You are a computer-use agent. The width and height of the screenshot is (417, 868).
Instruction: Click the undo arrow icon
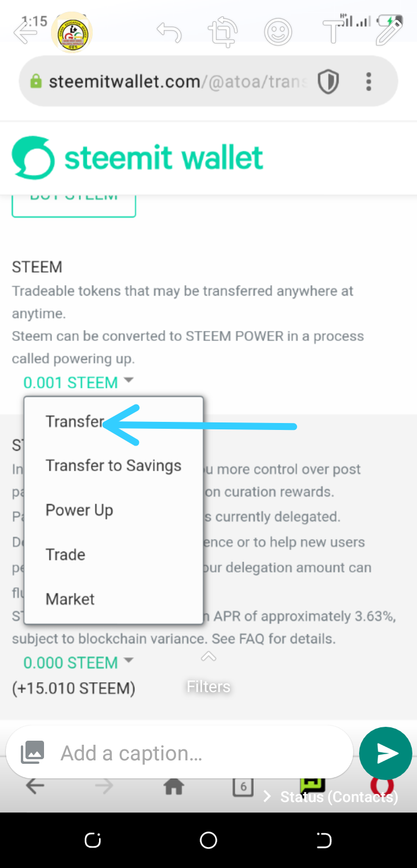click(x=169, y=32)
